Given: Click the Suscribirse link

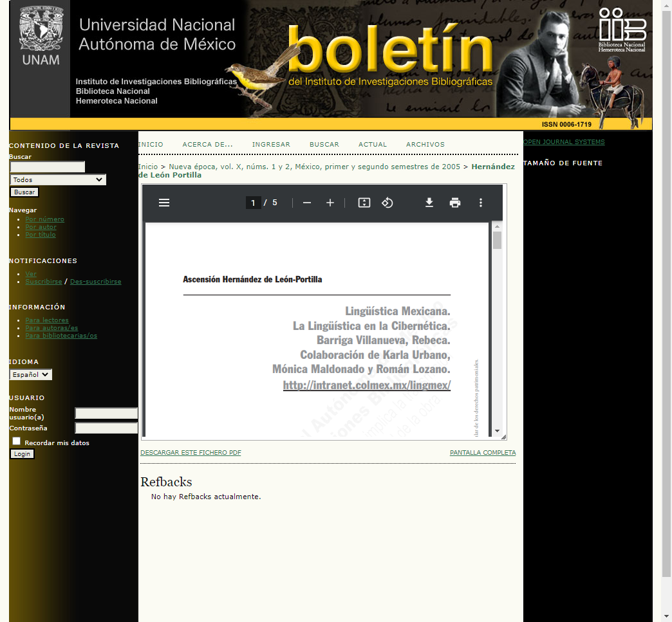Looking at the screenshot, I should pos(44,282).
